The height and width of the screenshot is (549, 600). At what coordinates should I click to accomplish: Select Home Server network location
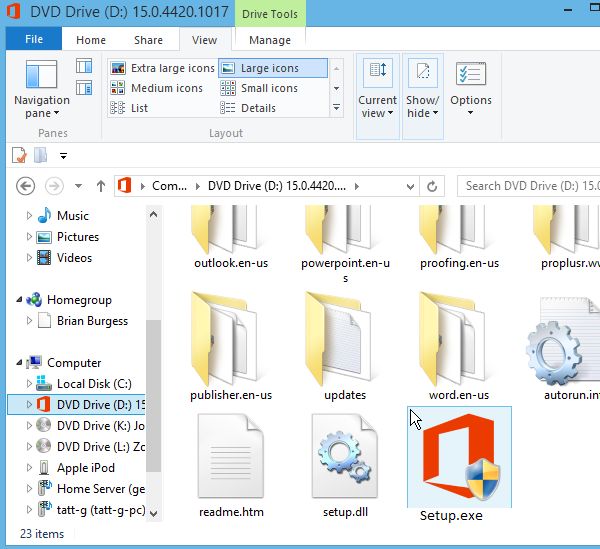pyautogui.click(x=101, y=489)
